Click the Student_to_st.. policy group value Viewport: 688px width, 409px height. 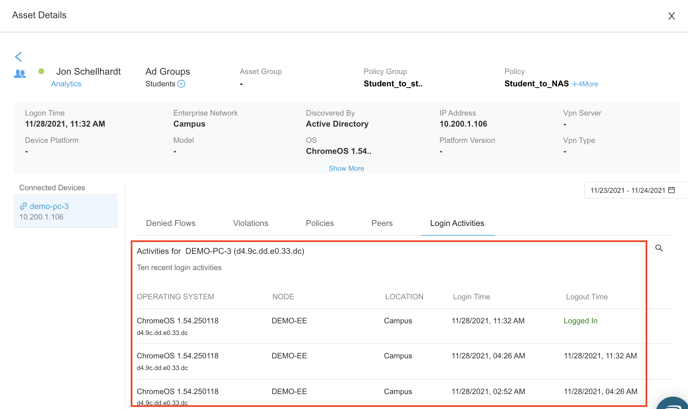pos(393,84)
